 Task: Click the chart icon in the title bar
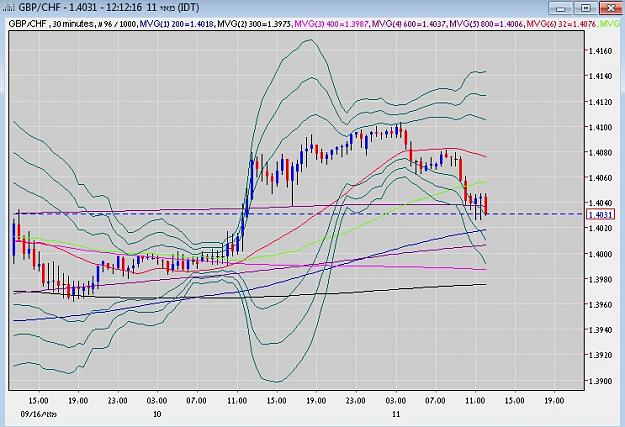click(x=9, y=7)
